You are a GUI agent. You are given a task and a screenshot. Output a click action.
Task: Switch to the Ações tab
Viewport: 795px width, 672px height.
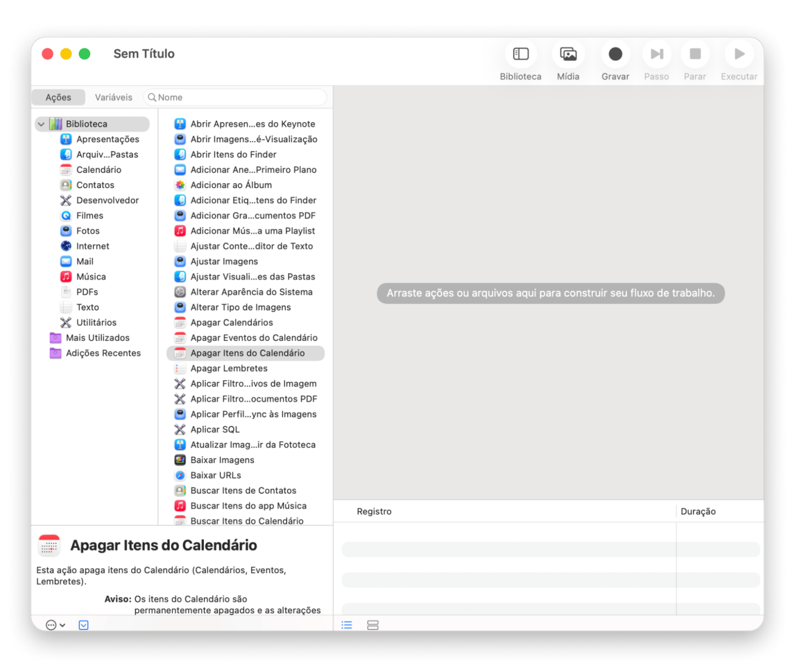pyautogui.click(x=58, y=97)
